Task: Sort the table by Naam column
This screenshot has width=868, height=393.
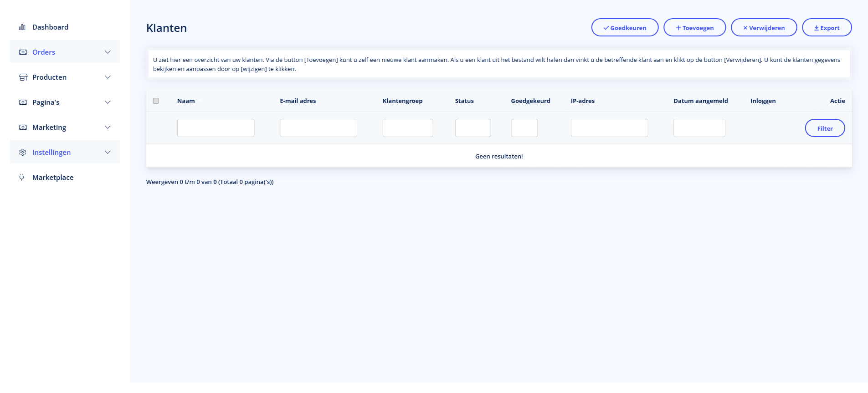Action: point(186,101)
